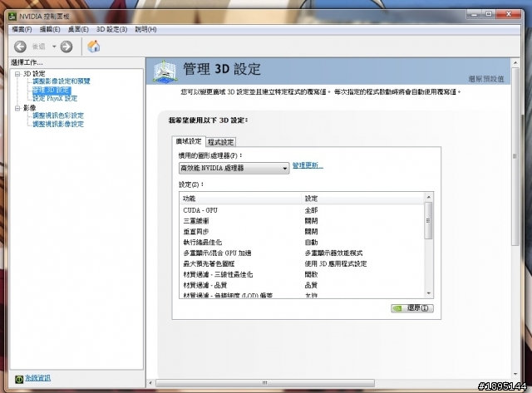Open the 高效能 NVIDIA 處理器 dropdown

pyautogui.click(x=234, y=168)
